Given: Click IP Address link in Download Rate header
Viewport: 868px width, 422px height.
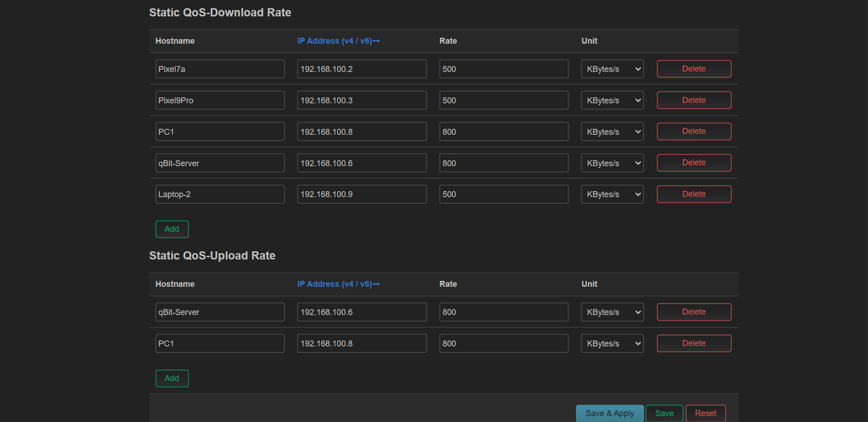Looking at the screenshot, I should point(338,41).
